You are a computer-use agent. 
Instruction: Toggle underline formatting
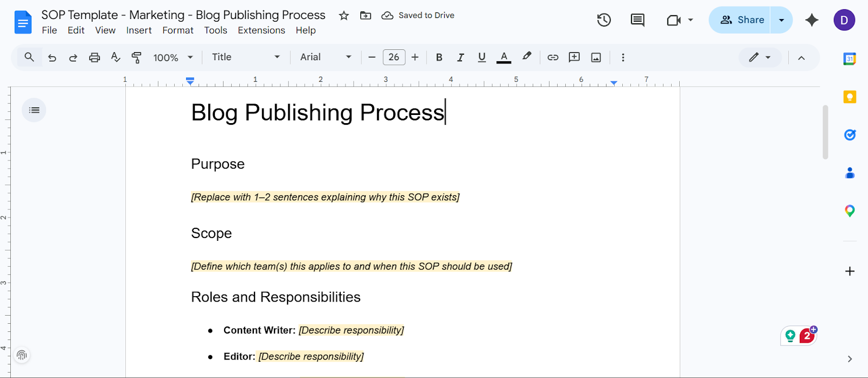click(x=481, y=57)
